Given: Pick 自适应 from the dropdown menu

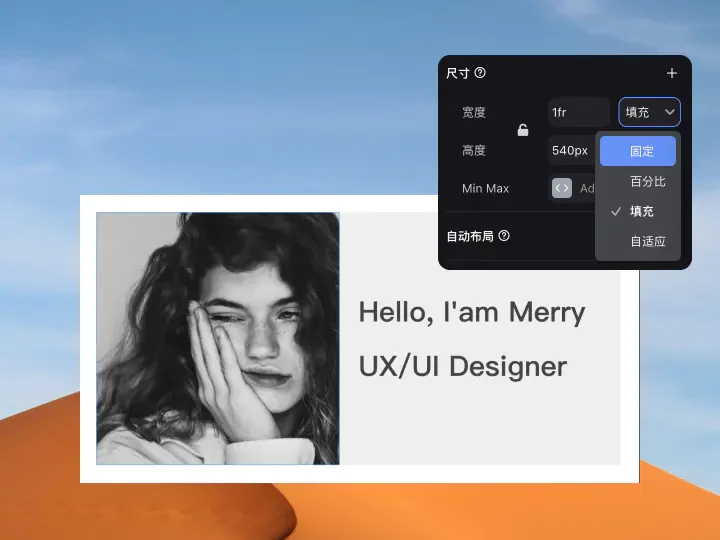Looking at the screenshot, I should pyautogui.click(x=647, y=241).
